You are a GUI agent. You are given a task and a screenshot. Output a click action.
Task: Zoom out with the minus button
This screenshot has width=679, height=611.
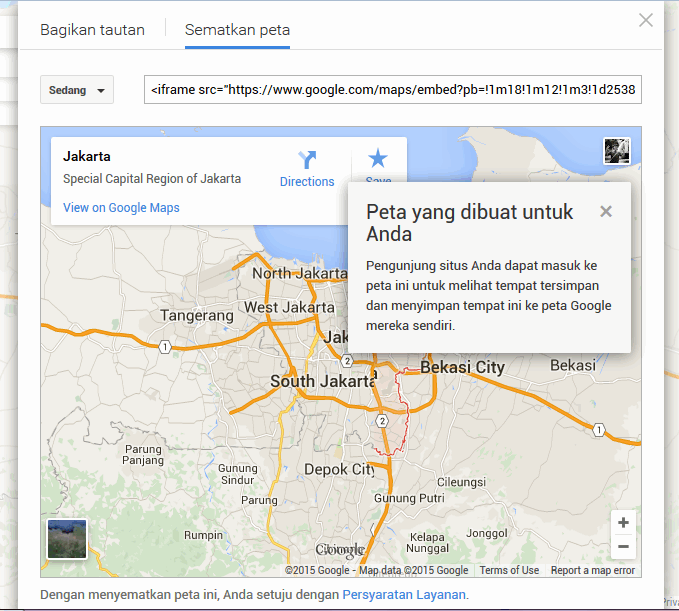point(623,546)
